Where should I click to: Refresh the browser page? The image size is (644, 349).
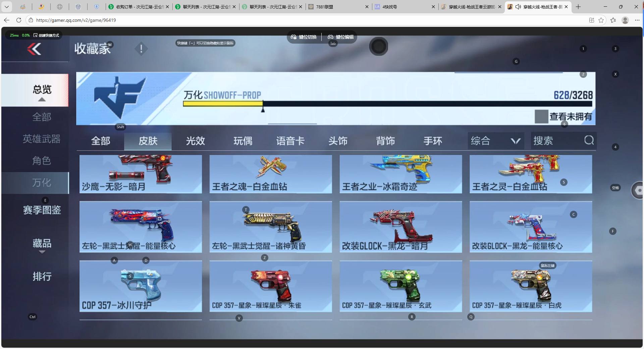(x=19, y=20)
